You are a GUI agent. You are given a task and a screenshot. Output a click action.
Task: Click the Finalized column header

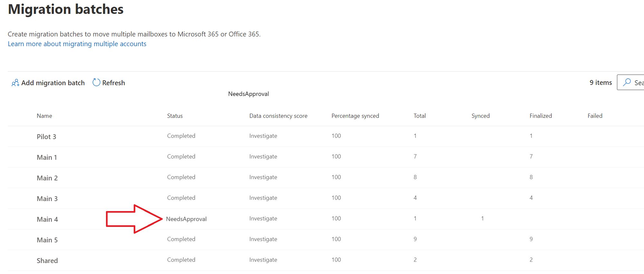click(x=540, y=116)
